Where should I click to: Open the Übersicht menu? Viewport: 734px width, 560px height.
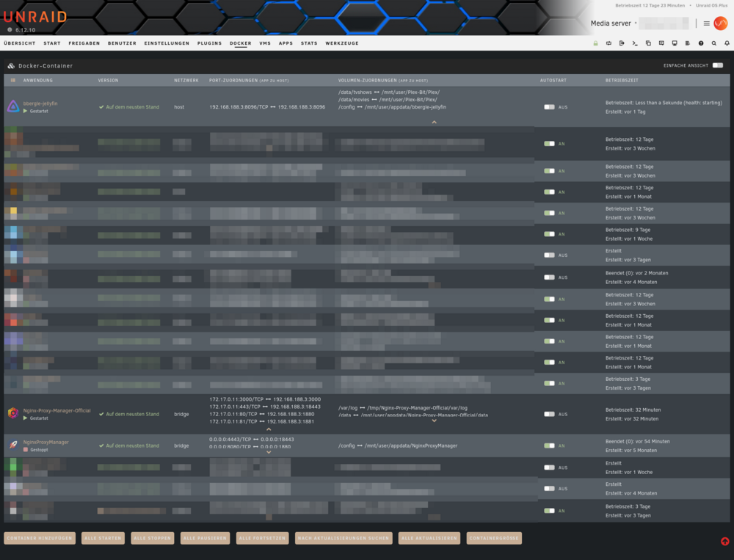(20, 43)
